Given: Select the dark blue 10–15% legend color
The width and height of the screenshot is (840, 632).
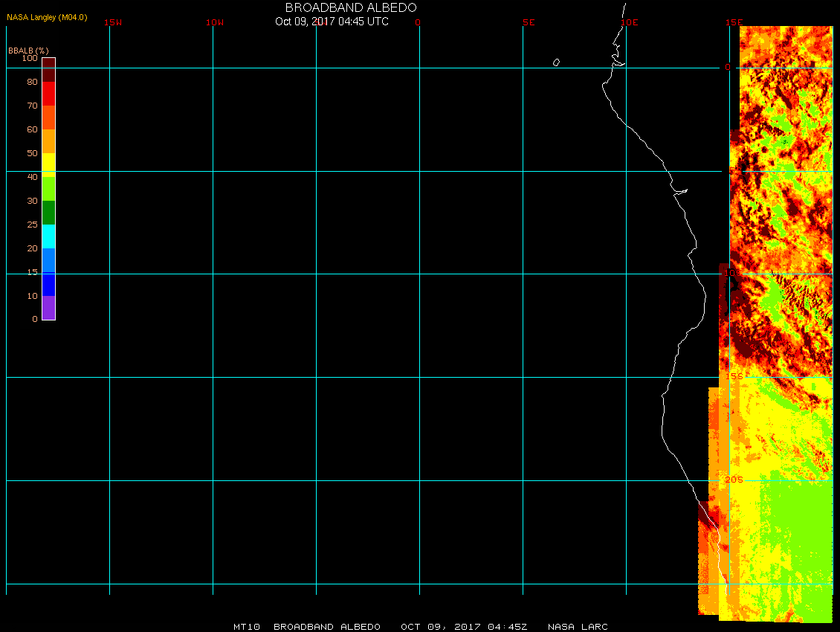Looking at the screenshot, I should point(48,284).
